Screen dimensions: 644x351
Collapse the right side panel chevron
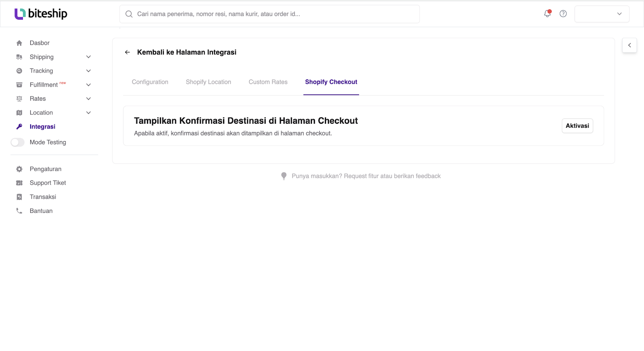coord(630,45)
